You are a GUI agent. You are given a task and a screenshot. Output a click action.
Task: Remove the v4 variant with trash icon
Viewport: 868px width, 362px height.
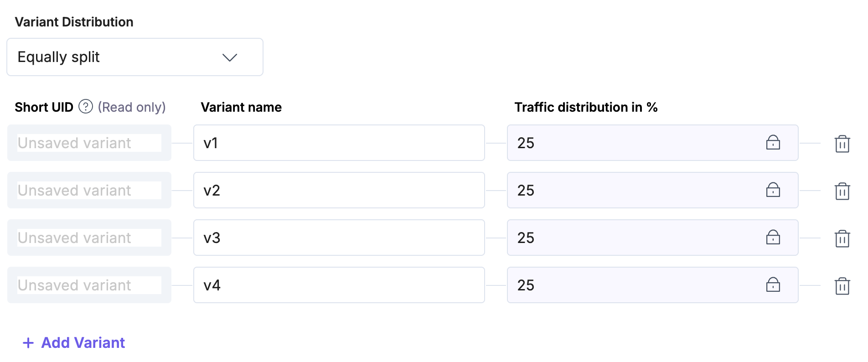842,286
